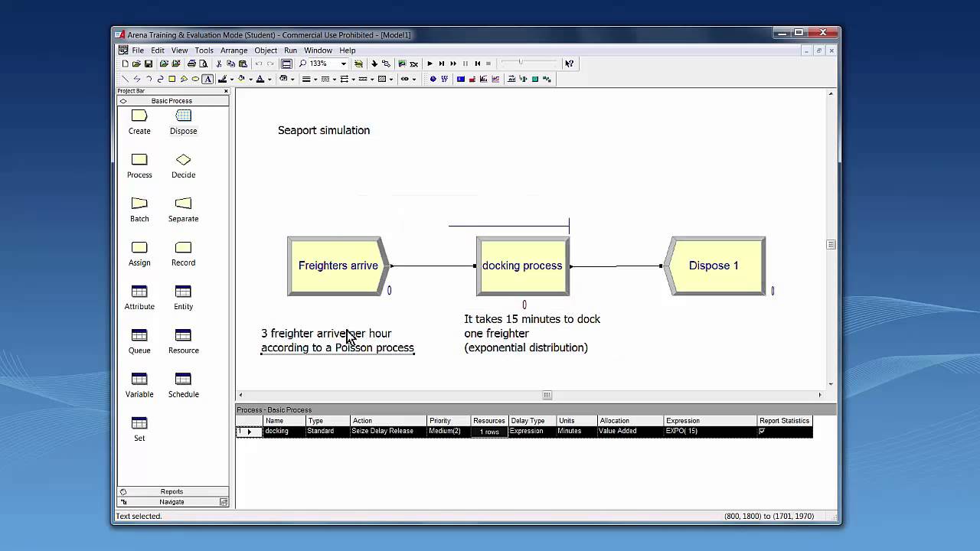This screenshot has height=551, width=980.
Task: Click the '1 rows' Resources button
Action: tap(489, 432)
